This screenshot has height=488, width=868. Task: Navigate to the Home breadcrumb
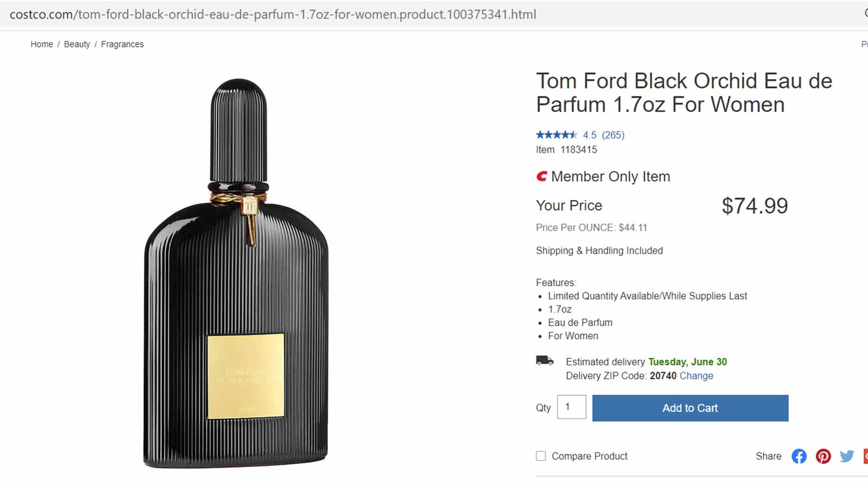[41, 44]
